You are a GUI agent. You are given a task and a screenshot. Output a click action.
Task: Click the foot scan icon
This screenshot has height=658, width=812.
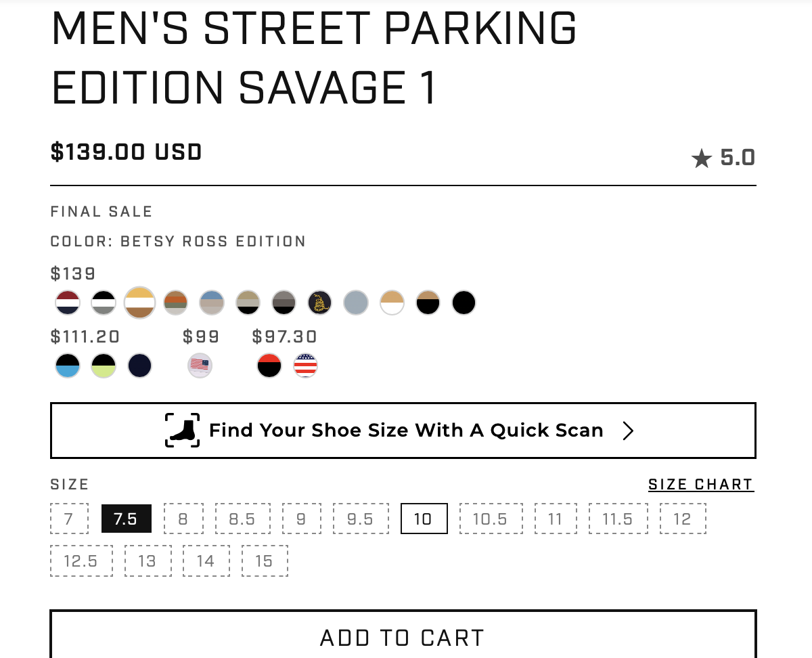(x=183, y=431)
